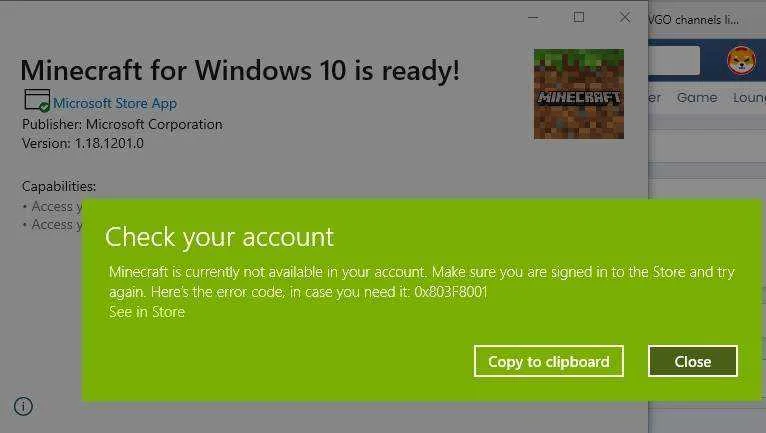Maximize the Minecraft installer window
This screenshot has height=433, width=766.
pyautogui.click(x=579, y=18)
